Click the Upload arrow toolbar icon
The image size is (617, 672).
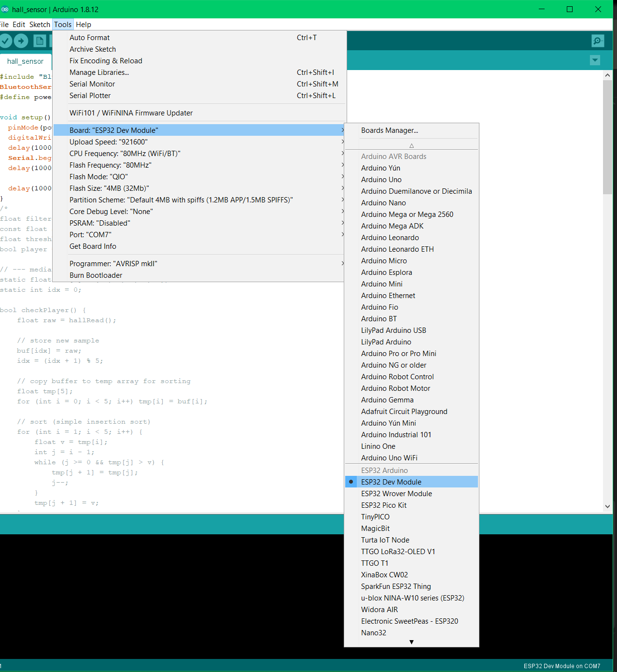pyautogui.click(x=21, y=41)
